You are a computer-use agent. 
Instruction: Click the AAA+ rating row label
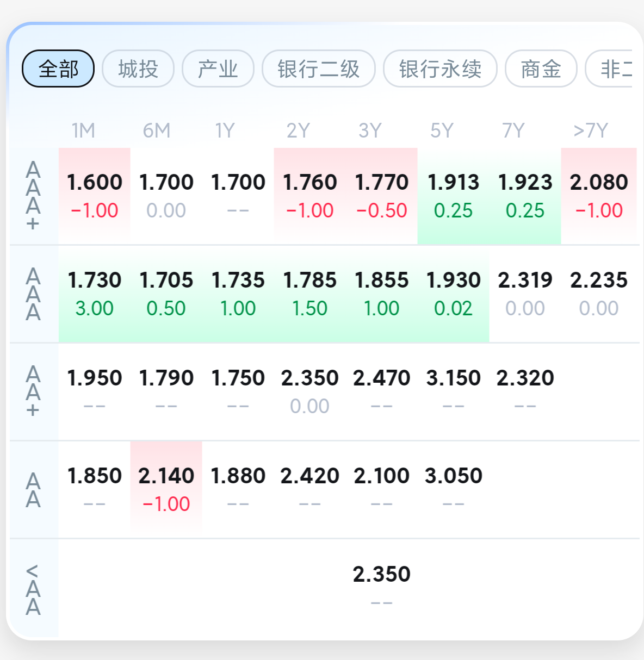pyautogui.click(x=33, y=196)
